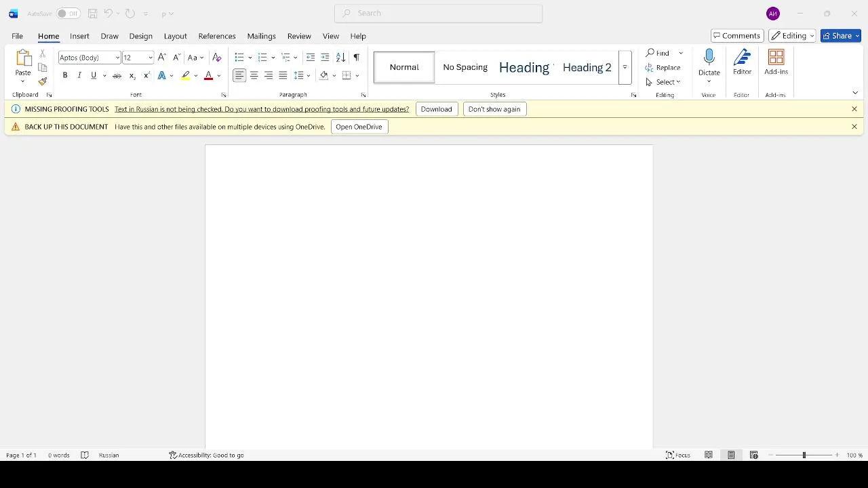Adjust zoom slider handle
Image resolution: width=868 pixels, height=488 pixels.
pyautogui.click(x=804, y=455)
